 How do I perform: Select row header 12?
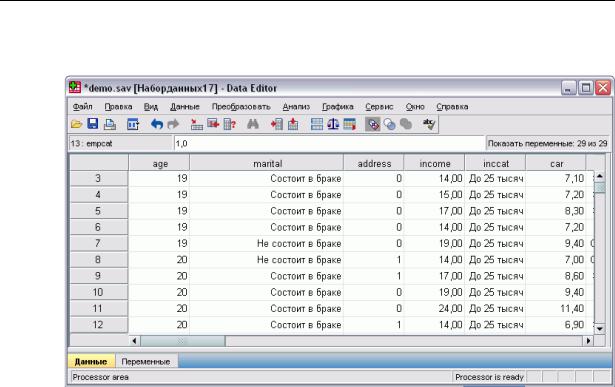coord(98,325)
